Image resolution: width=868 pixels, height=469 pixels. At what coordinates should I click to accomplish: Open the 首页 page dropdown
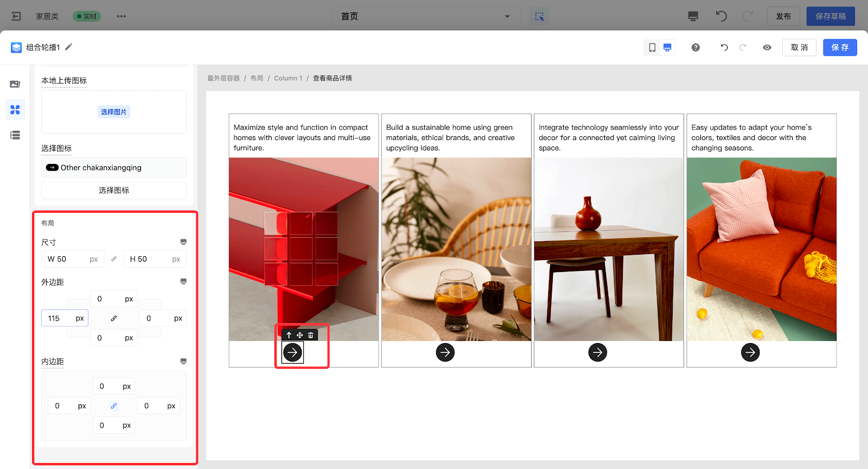(x=426, y=16)
